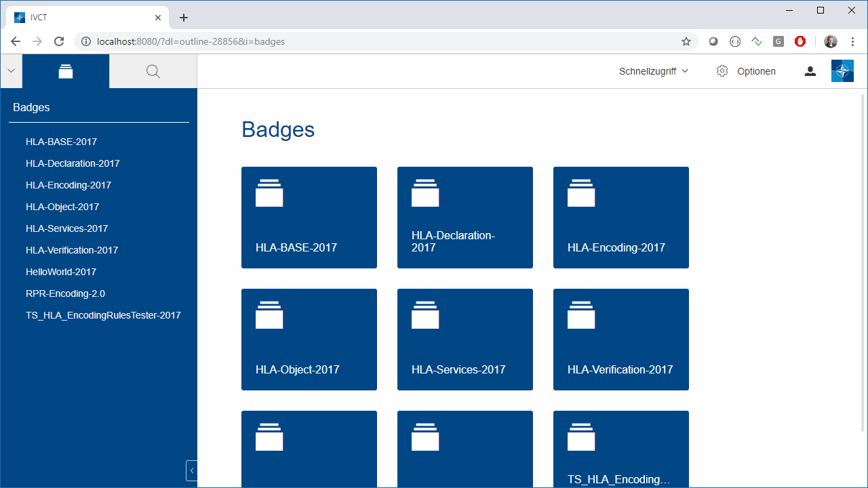Viewport: 868px width, 488px height.
Task: Open Optionen settings gear
Action: click(746, 71)
